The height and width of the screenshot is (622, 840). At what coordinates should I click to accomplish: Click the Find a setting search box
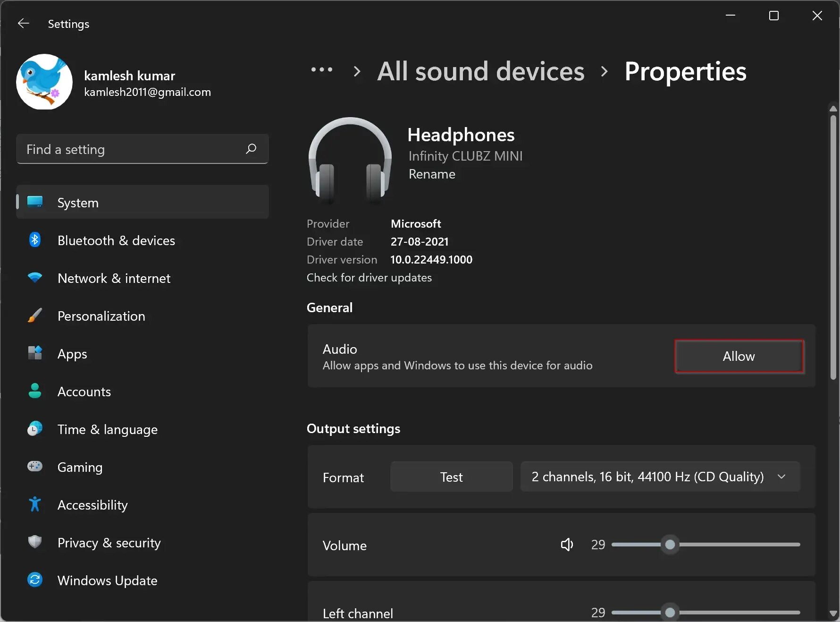pos(143,149)
